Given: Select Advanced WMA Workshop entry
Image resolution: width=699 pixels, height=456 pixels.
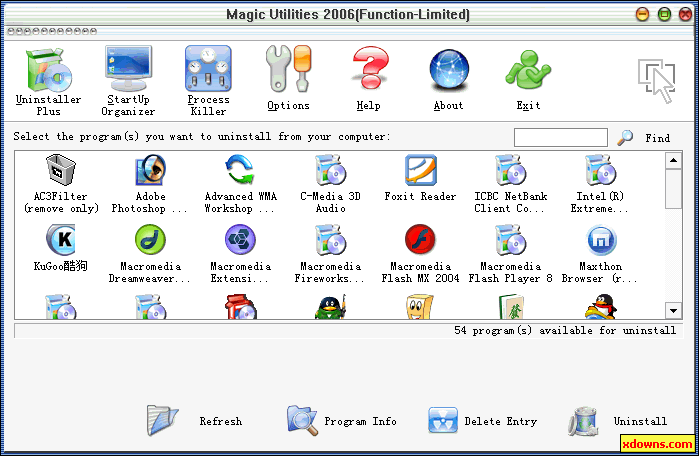Looking at the screenshot, I should [240, 184].
